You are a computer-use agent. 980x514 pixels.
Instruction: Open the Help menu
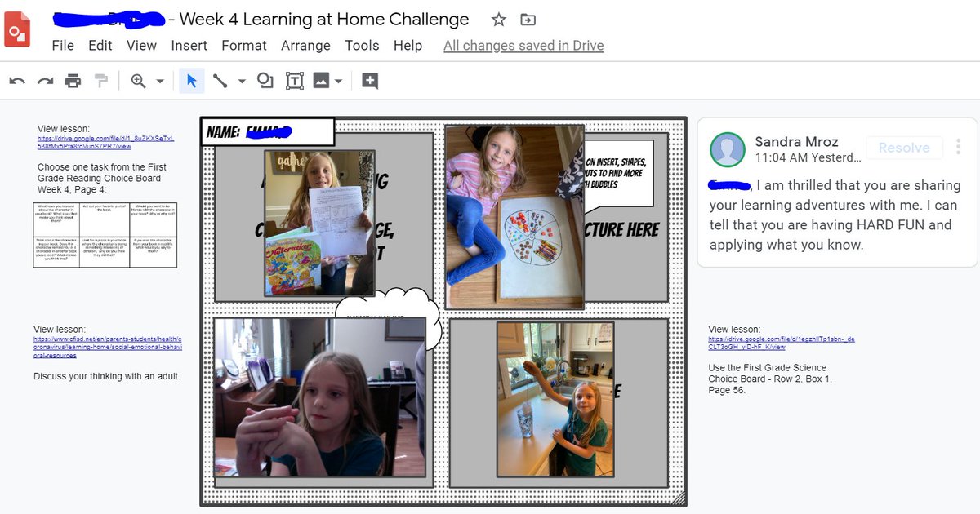coord(408,46)
